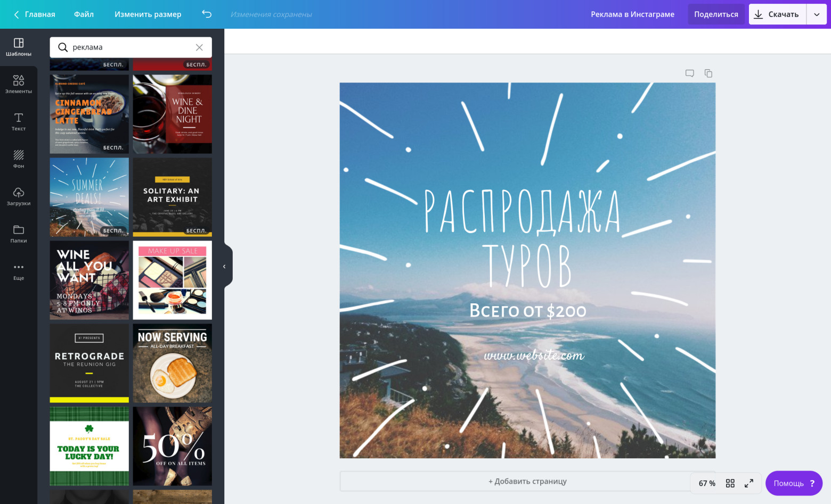Show more options under Еще
Viewport: 831px width, 504px height.
[19, 271]
